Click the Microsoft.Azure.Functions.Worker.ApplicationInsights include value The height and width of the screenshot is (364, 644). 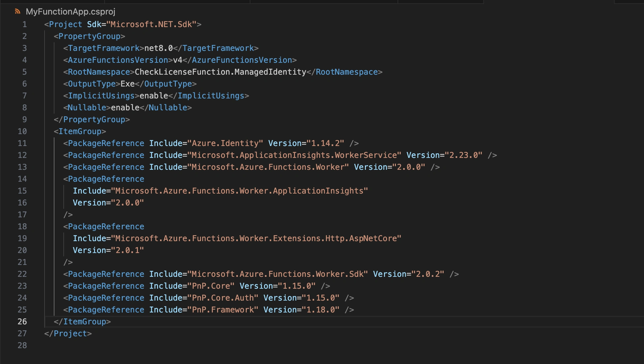(240, 191)
